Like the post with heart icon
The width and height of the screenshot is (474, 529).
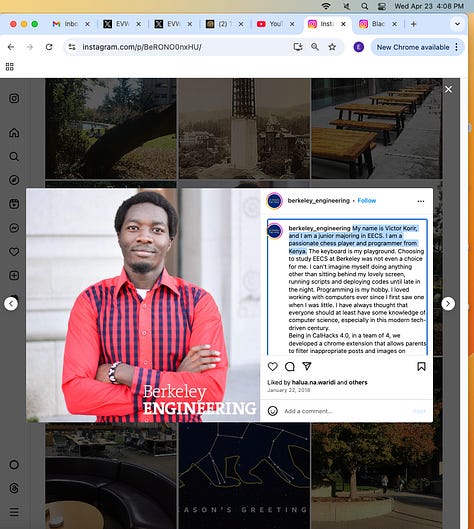point(273,366)
